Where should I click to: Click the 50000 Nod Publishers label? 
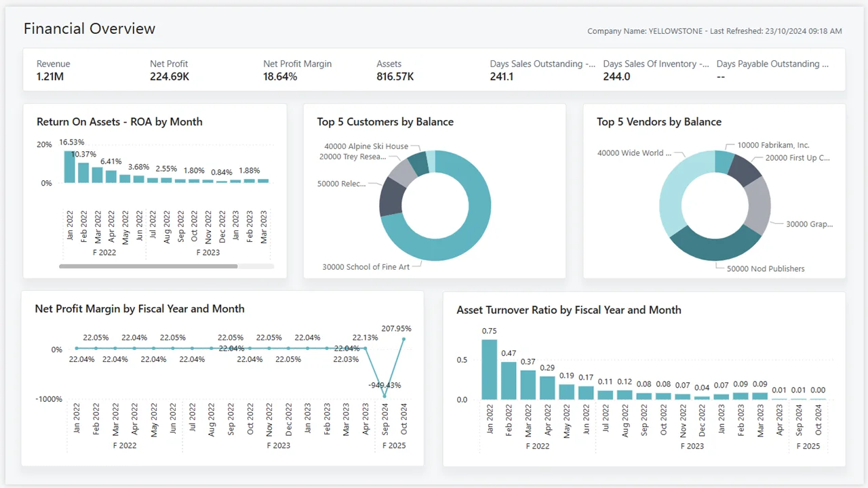[x=766, y=268]
